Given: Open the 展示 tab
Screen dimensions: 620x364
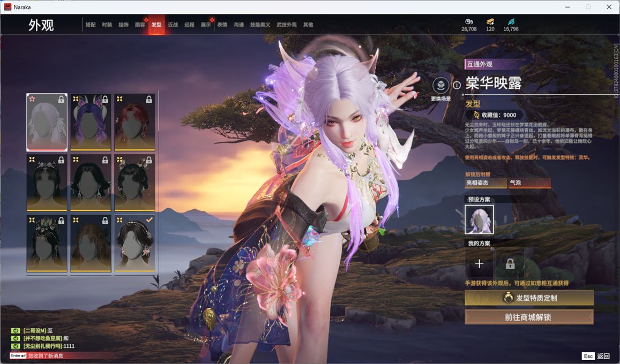Looking at the screenshot, I should tap(206, 25).
